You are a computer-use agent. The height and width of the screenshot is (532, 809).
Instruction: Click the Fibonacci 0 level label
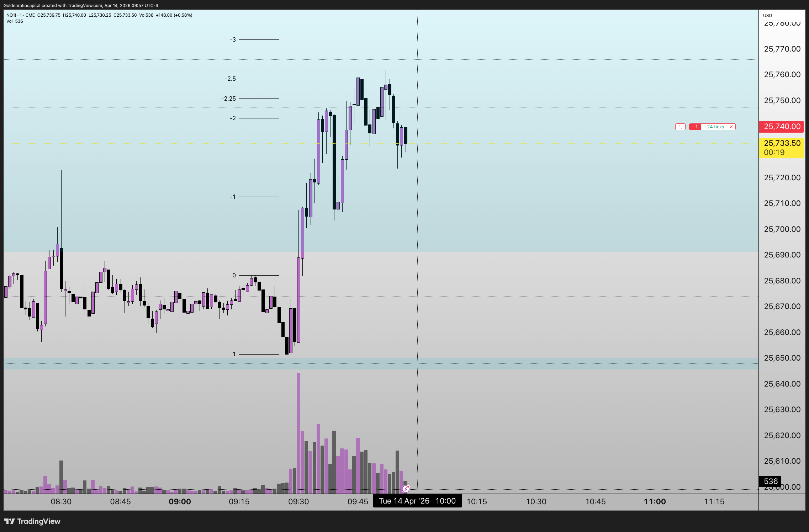point(234,275)
